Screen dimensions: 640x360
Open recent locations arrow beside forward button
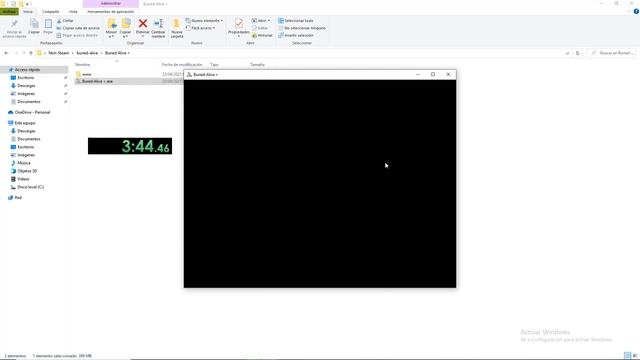click(24, 53)
